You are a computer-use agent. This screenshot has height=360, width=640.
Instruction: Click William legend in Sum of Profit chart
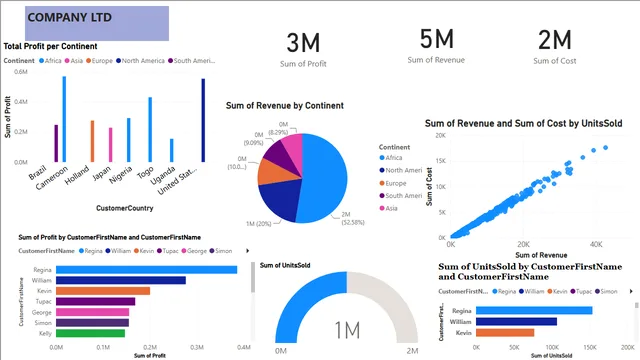pyautogui.click(x=118, y=251)
